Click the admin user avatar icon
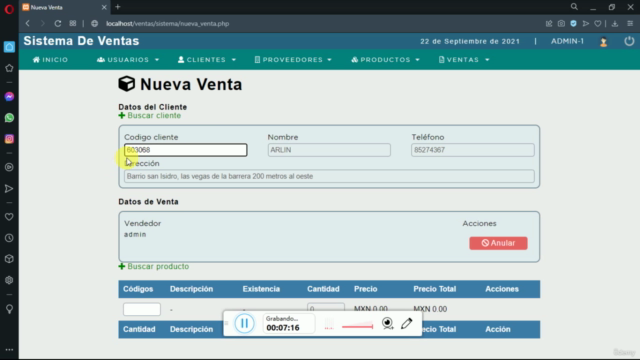640x360 pixels. [604, 42]
